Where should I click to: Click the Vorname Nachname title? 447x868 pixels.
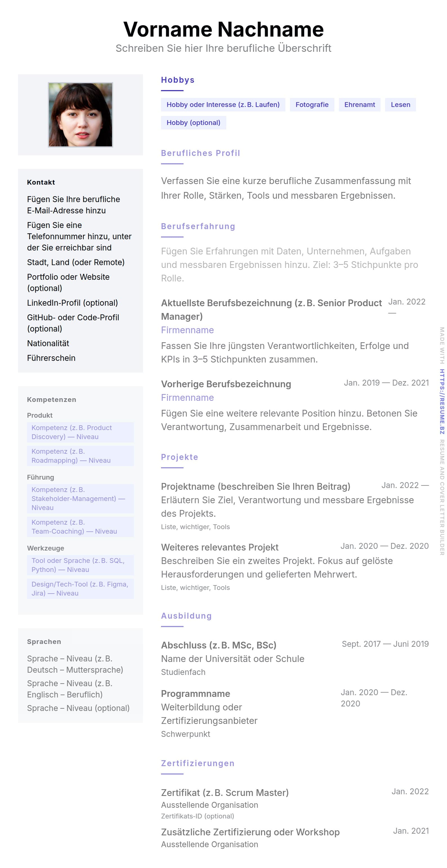(x=223, y=29)
